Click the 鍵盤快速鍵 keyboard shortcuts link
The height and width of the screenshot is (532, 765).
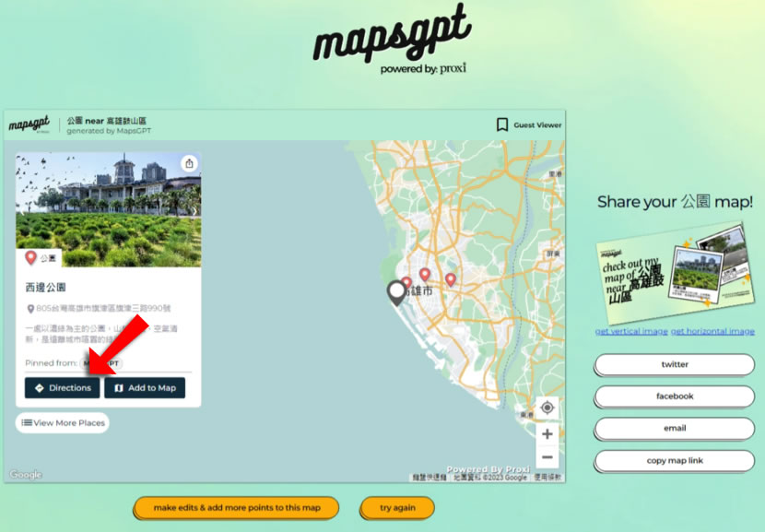coord(430,478)
